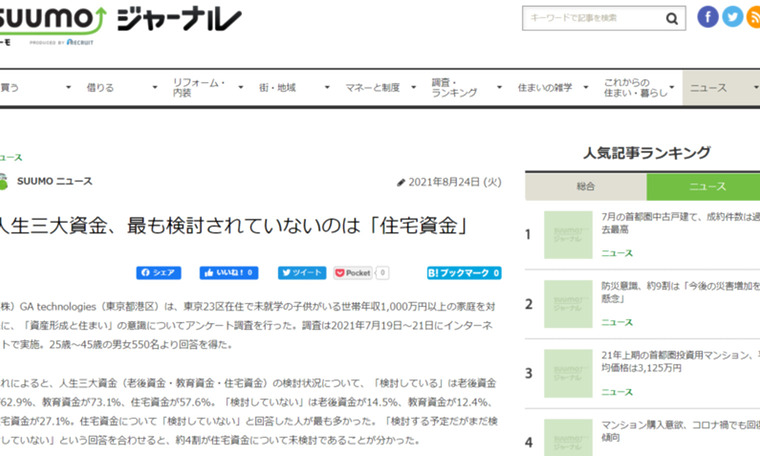Click the Facebook いいね! button
Viewport: 760px width, 456px height.
point(229,272)
